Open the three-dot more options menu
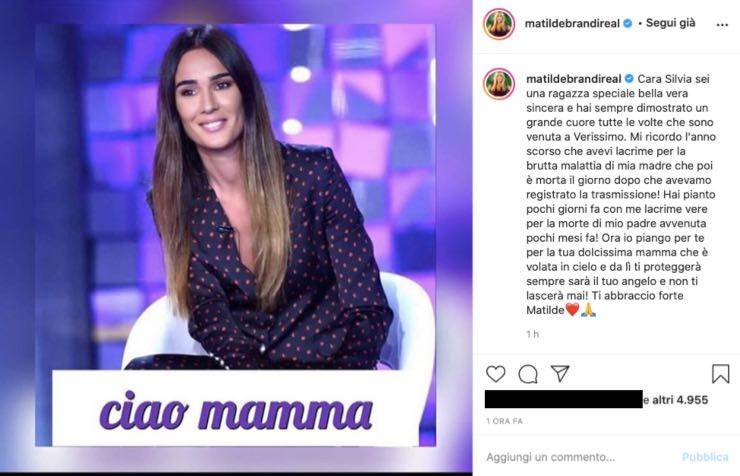This screenshot has height=476, width=740. coord(722,25)
